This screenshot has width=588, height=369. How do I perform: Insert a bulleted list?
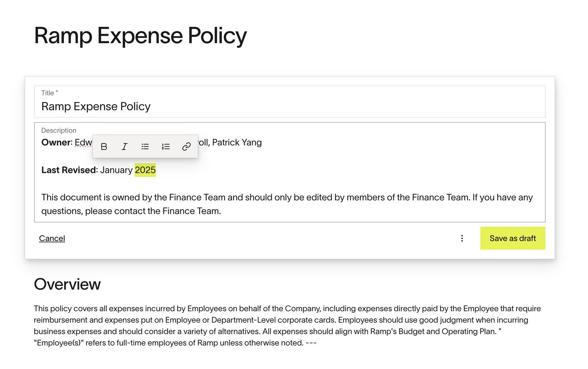pyautogui.click(x=145, y=146)
